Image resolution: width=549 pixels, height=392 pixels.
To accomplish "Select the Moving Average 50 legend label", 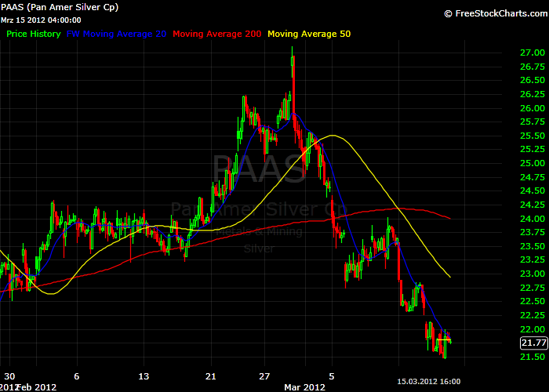I will click(309, 34).
